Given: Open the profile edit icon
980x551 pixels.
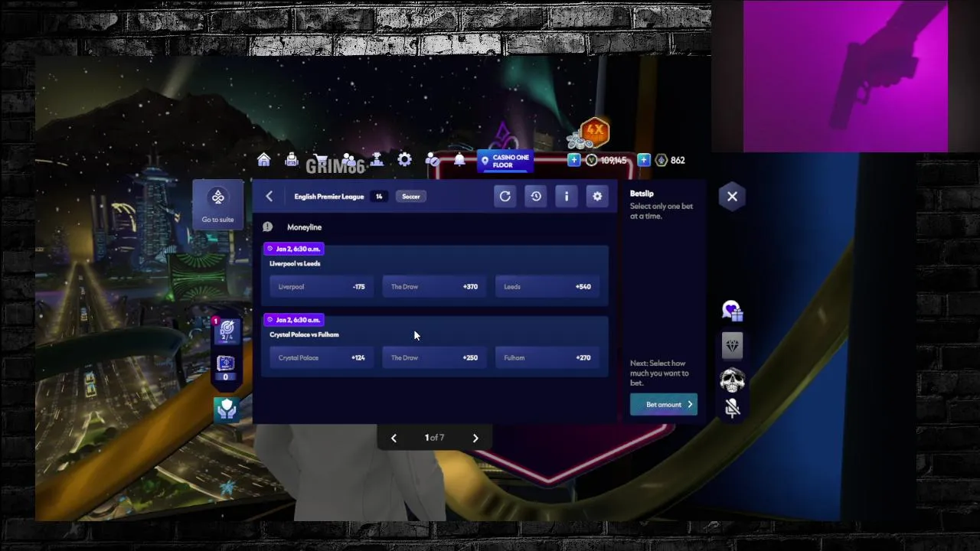Looking at the screenshot, I should pyautogui.click(x=433, y=160).
